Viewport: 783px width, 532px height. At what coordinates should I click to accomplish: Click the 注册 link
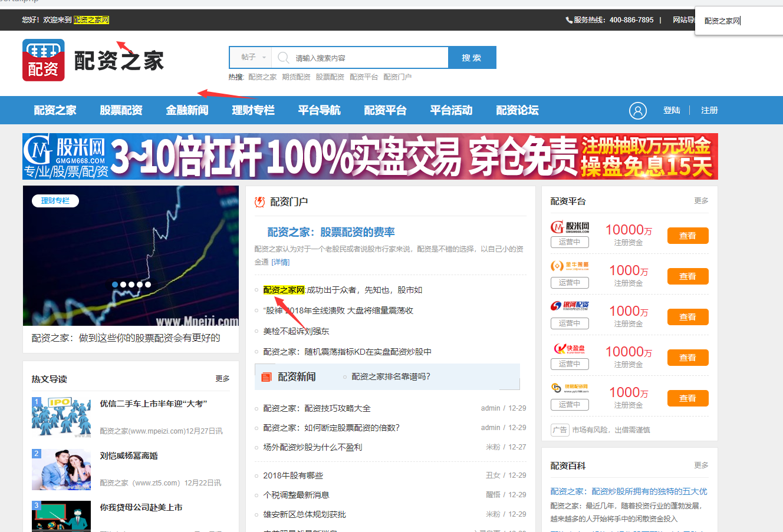709,110
